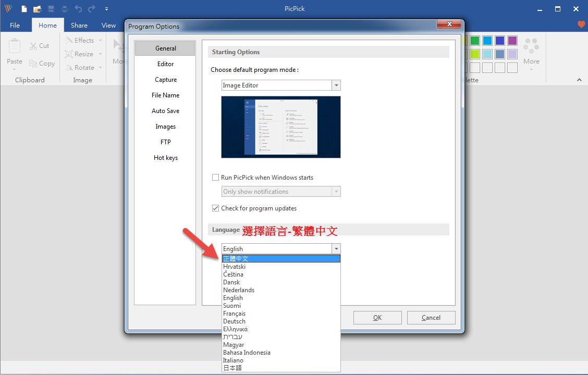Choose Čeština from the language list
This screenshot has height=375, width=588.
[281, 274]
